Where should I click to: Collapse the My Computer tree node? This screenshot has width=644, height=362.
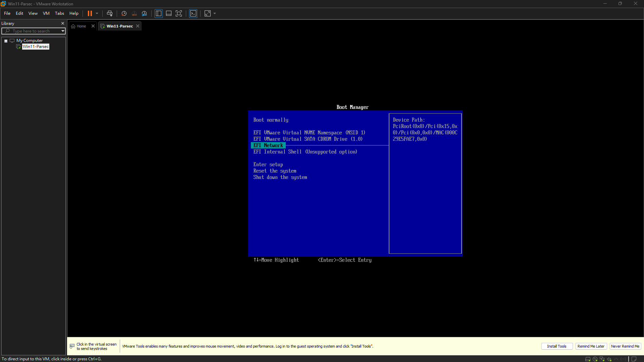(x=6, y=41)
